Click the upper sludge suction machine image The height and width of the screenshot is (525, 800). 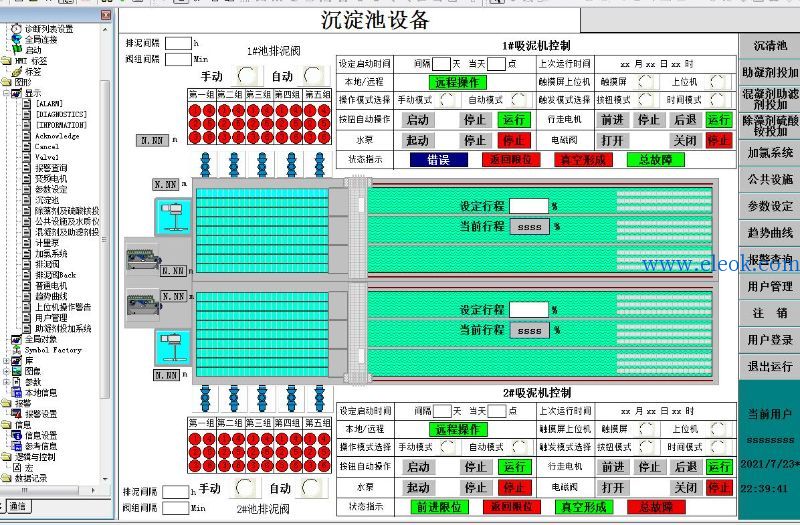coord(142,259)
